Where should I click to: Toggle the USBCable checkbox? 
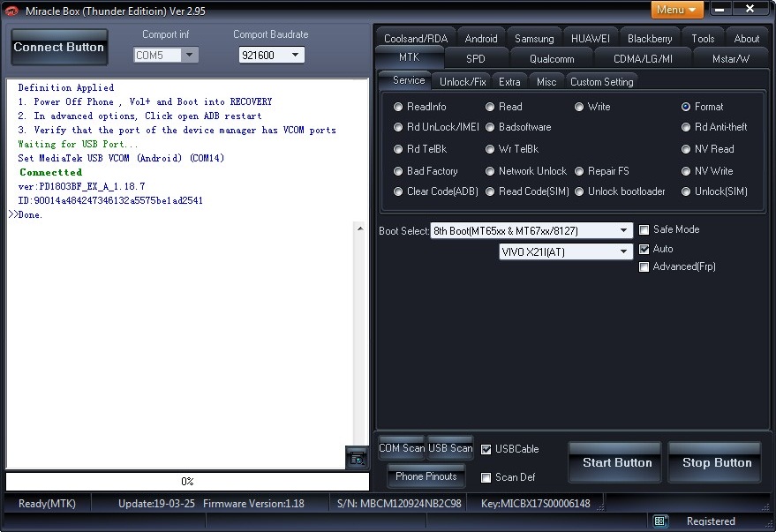point(486,449)
